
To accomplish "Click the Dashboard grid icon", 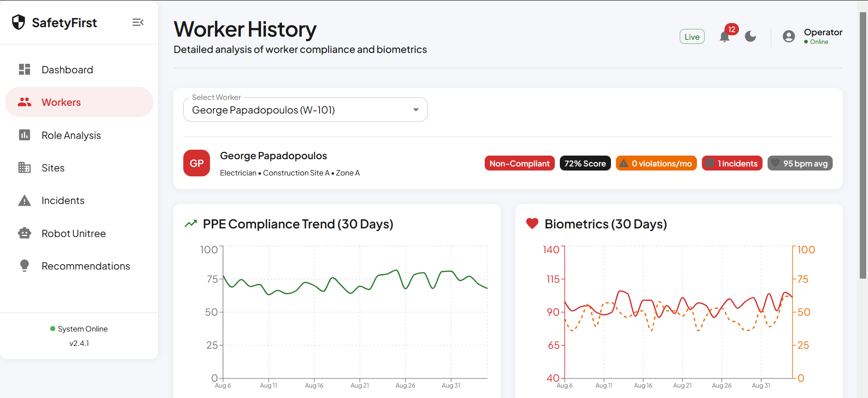I will (24, 69).
